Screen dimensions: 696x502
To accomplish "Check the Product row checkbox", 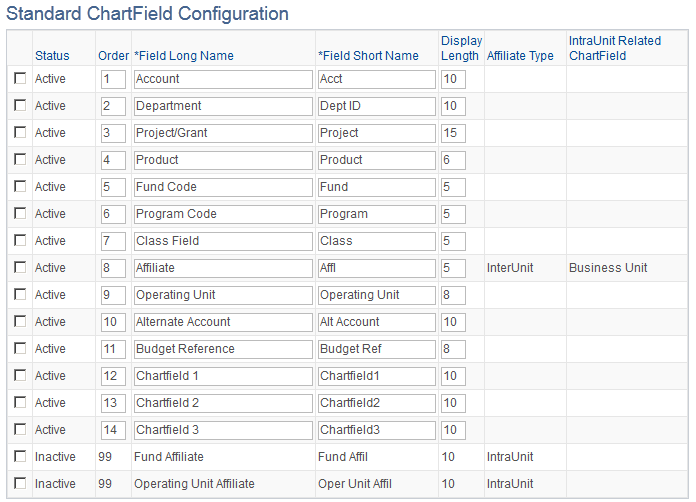I will click(x=20, y=159).
